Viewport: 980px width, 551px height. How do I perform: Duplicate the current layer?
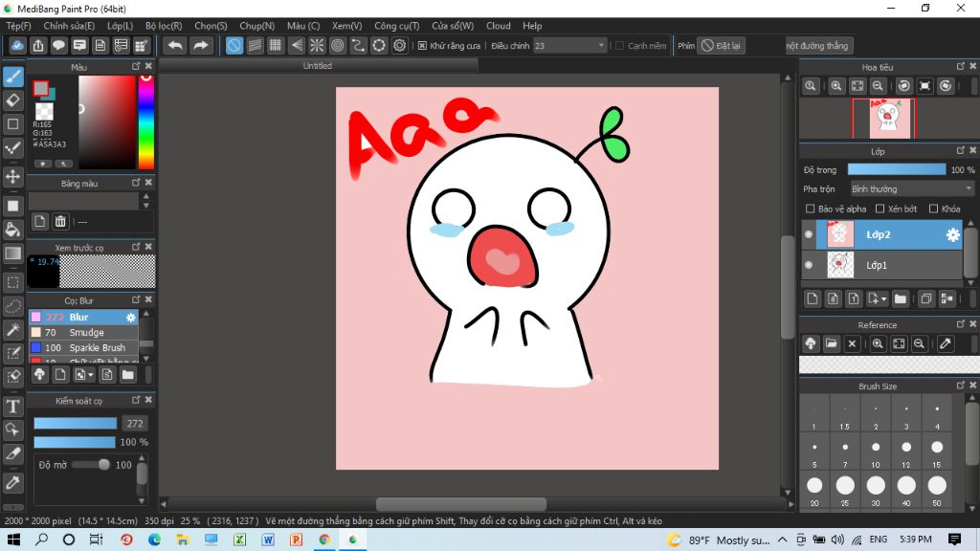[x=926, y=298]
